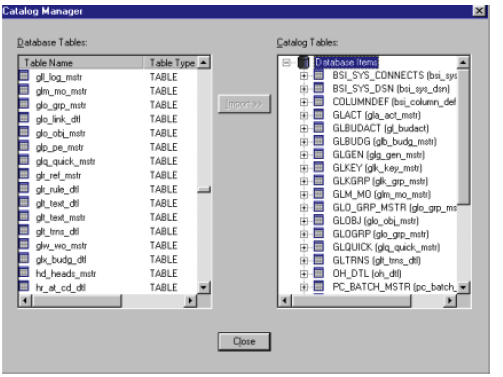Image resolution: width=503 pixels, height=377 pixels.
Task: Click table icon beside glw_wo_mstr
Action: [24, 244]
